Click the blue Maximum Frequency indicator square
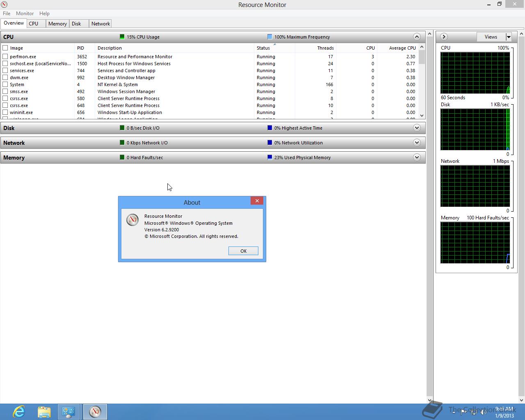The image size is (525, 420). tap(269, 37)
